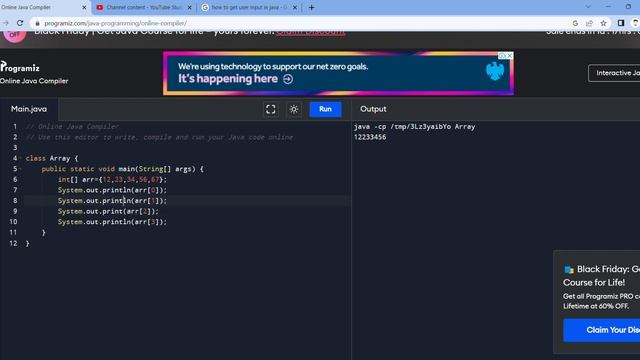Close the Online Java Compiler tab
The width and height of the screenshot is (640, 360).
click(x=84, y=7)
